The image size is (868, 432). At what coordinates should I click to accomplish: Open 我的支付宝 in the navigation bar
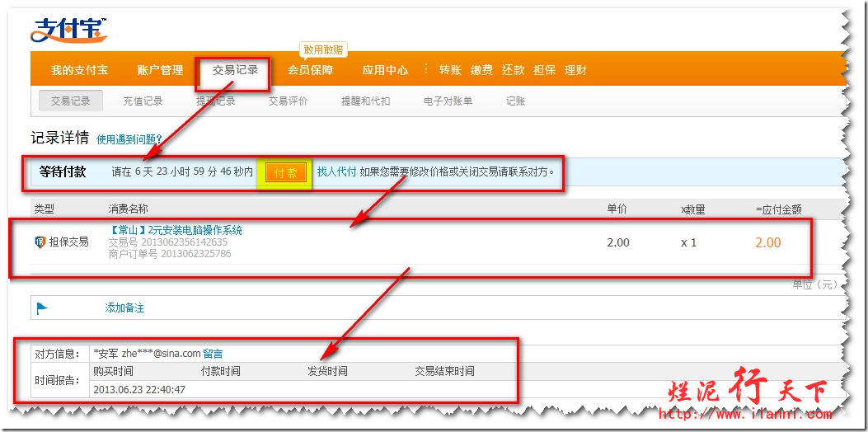point(79,70)
